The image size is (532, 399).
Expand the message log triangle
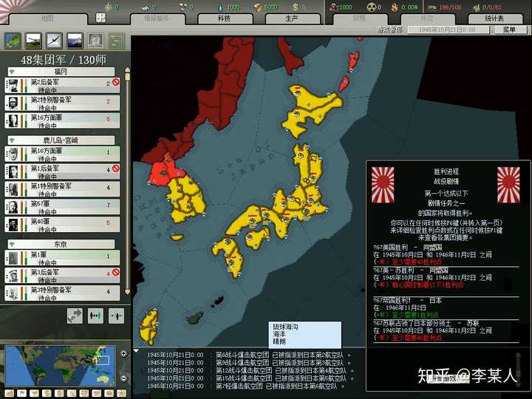(x=136, y=351)
